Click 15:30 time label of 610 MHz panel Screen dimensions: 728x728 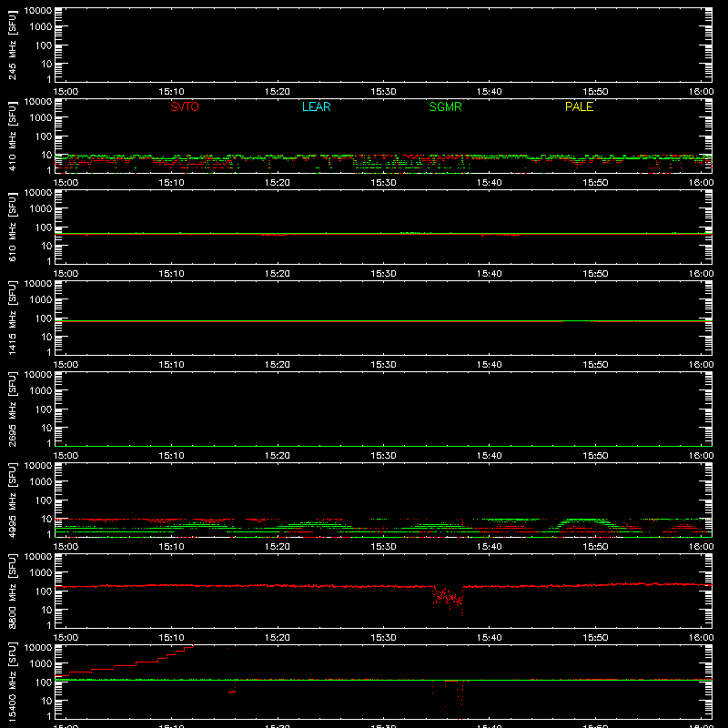[383, 274]
